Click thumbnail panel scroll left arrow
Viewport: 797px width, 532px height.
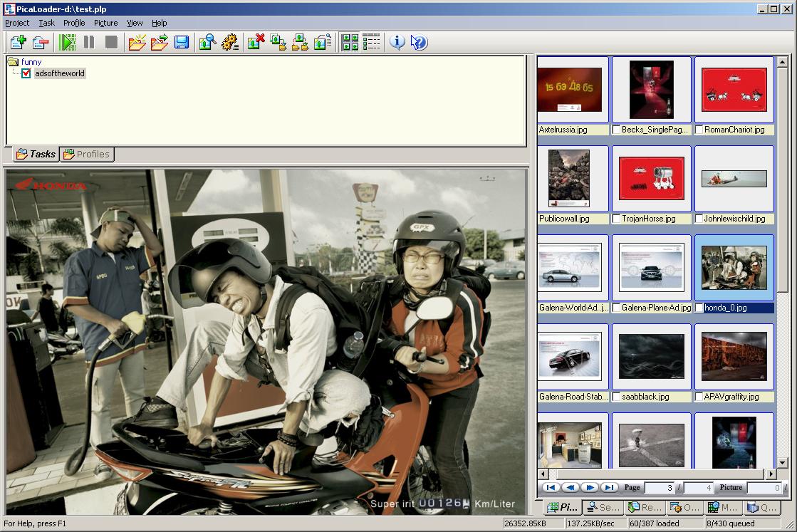543,474
